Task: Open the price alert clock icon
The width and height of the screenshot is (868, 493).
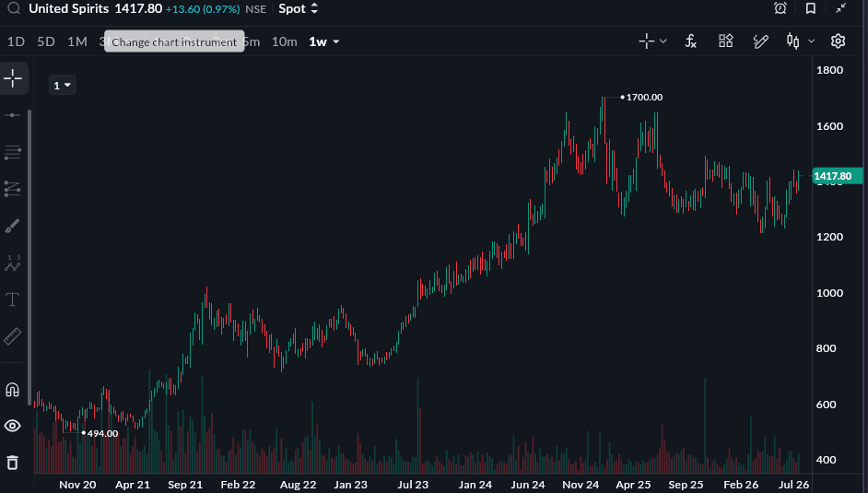Action: [780, 8]
